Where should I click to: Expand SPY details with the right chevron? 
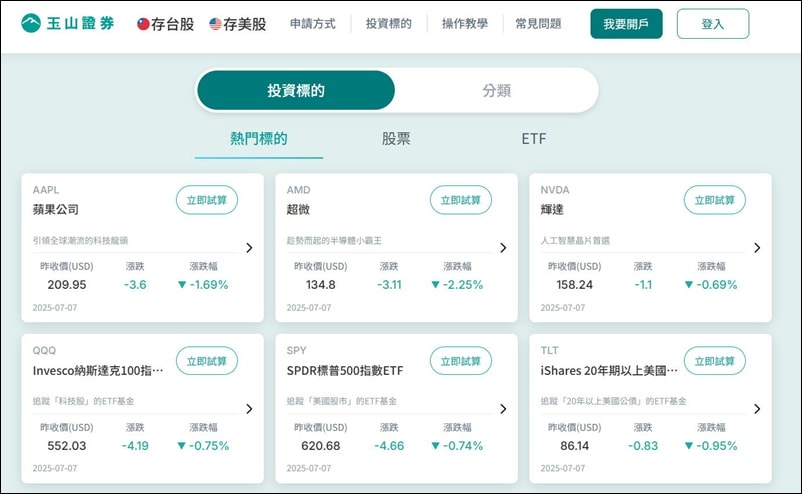[x=503, y=409]
